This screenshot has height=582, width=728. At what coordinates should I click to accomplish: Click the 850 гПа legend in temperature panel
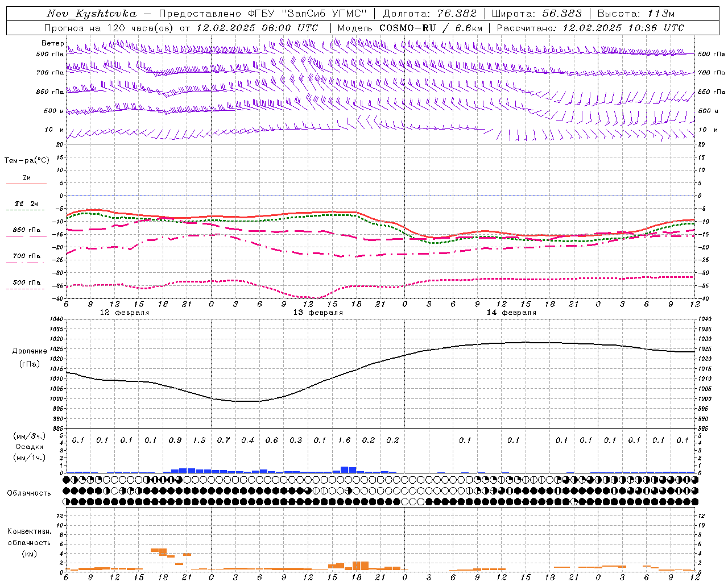point(26,230)
